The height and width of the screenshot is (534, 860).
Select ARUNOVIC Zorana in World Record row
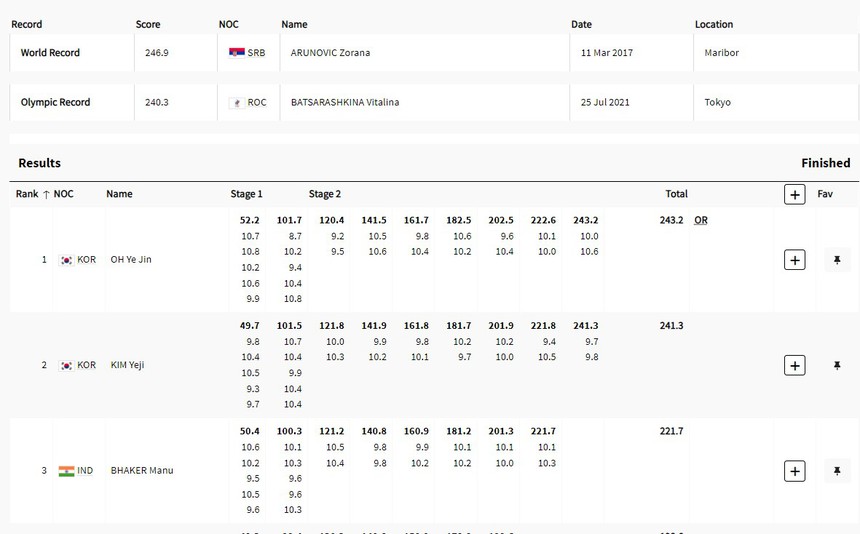click(330, 53)
